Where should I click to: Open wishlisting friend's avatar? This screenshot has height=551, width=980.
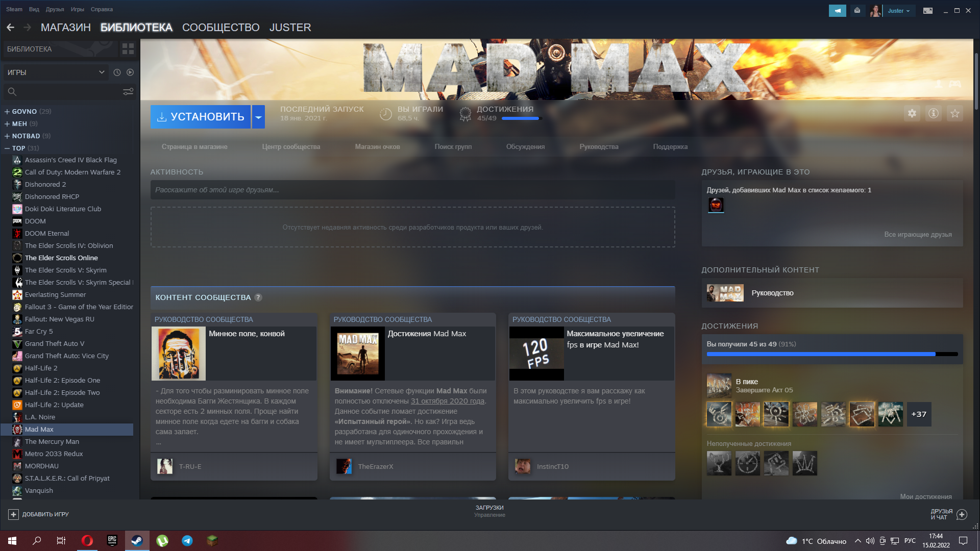point(716,205)
